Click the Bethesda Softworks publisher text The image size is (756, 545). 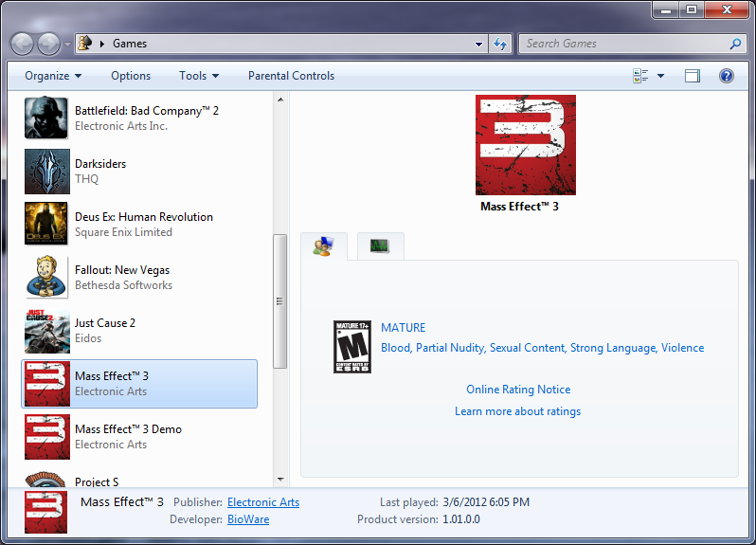[123, 285]
